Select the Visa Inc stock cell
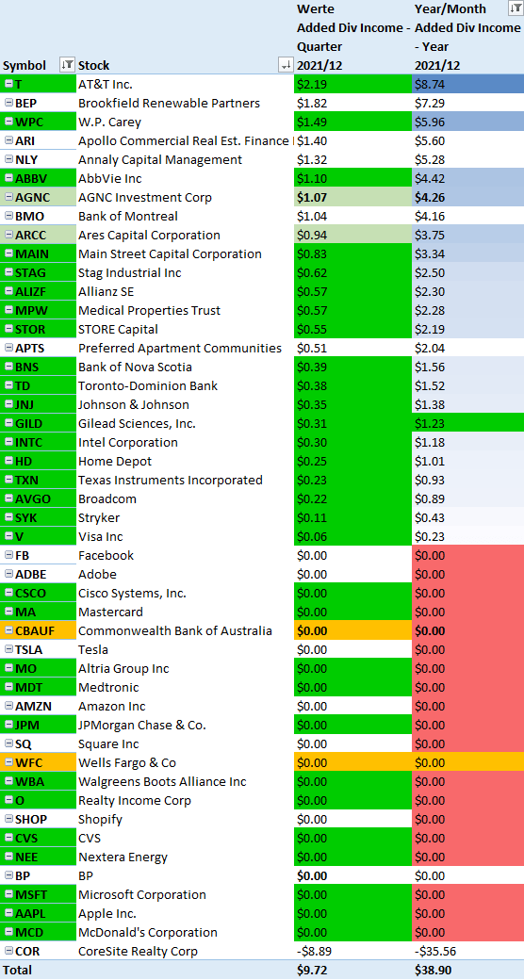This screenshot has width=524, height=980. click(x=185, y=536)
